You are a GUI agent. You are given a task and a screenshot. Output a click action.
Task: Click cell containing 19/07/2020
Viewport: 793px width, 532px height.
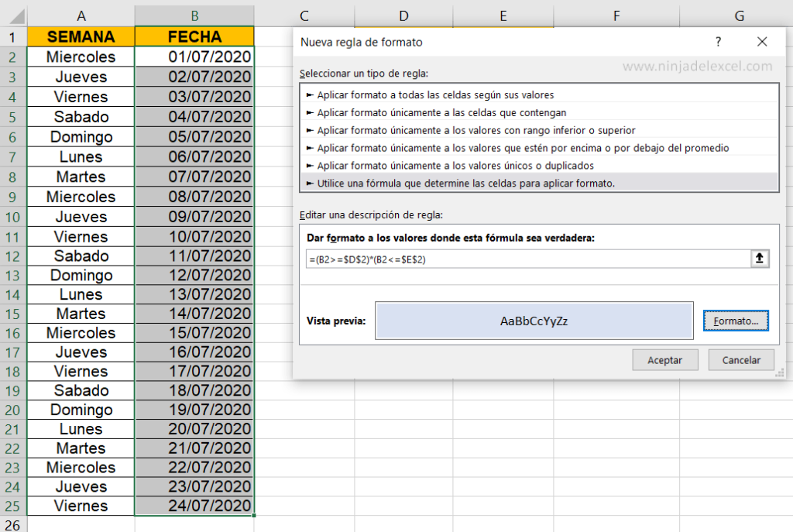pyautogui.click(x=194, y=410)
